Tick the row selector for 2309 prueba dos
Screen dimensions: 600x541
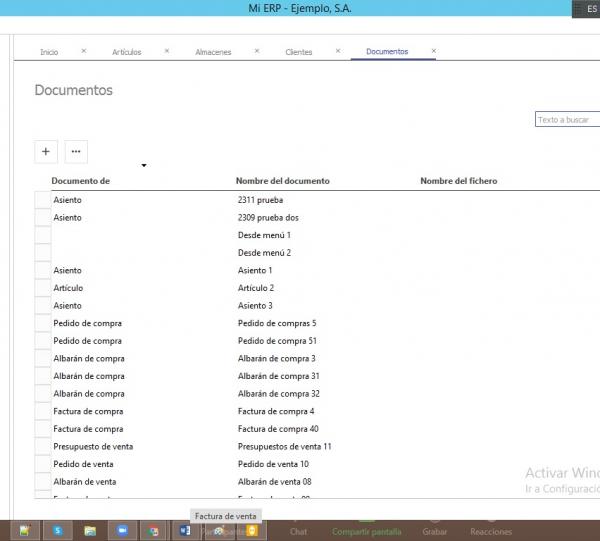pyautogui.click(x=43, y=217)
